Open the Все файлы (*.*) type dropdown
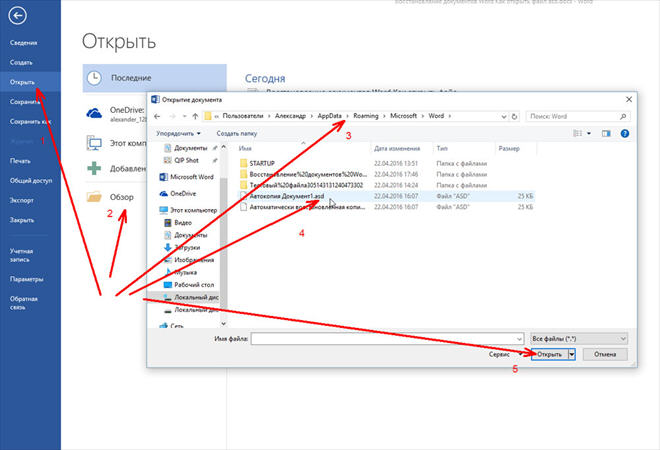Image resolution: width=660 pixels, height=450 pixels. click(579, 338)
